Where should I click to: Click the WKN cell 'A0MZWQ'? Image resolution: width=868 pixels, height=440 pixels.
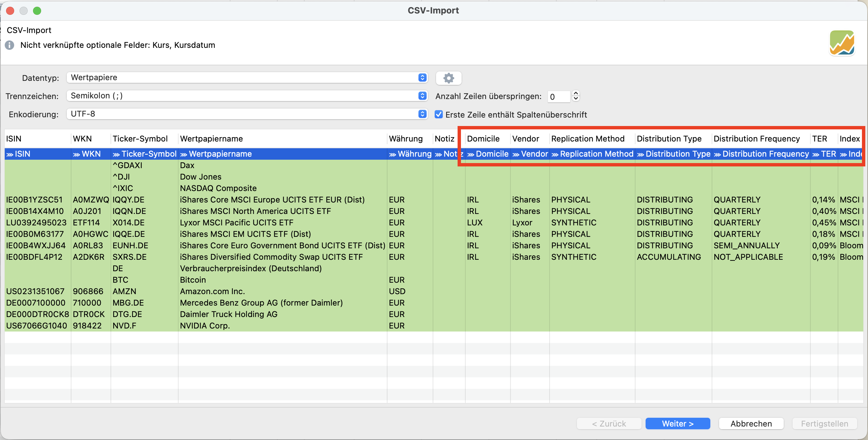(x=91, y=200)
